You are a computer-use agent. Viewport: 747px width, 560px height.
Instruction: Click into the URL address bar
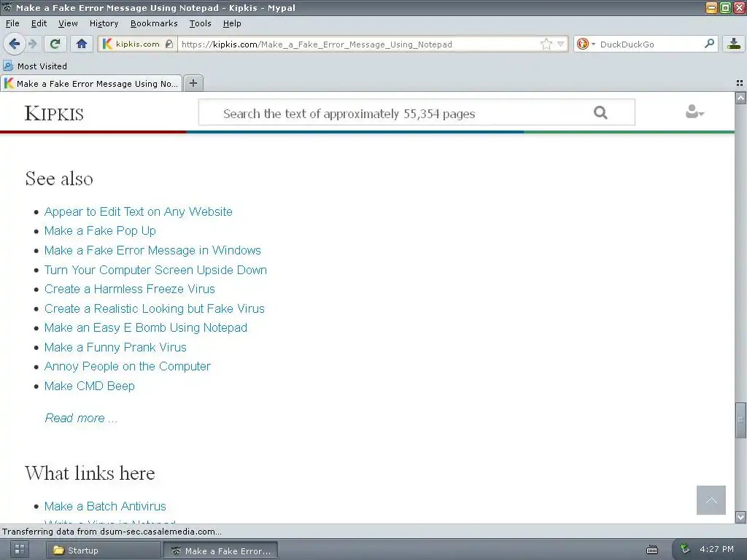pos(360,44)
